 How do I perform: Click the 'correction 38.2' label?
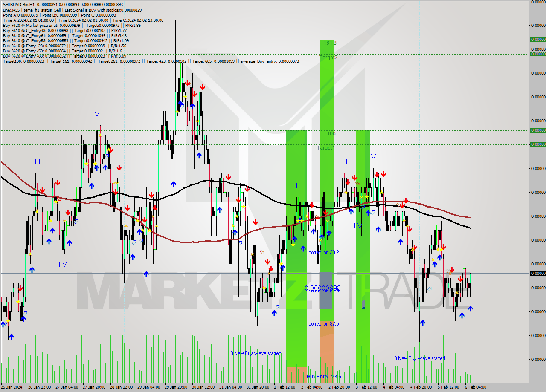coord(324,252)
